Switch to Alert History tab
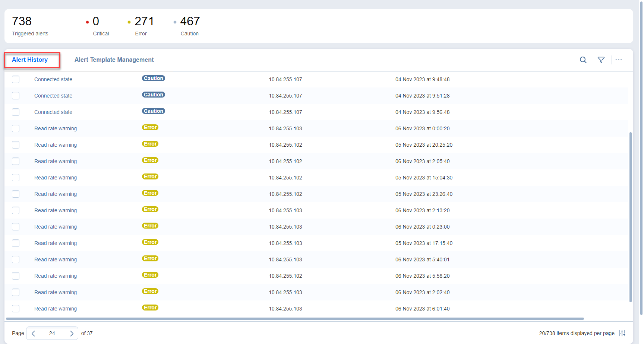Image resolution: width=644 pixels, height=344 pixels. coord(30,60)
